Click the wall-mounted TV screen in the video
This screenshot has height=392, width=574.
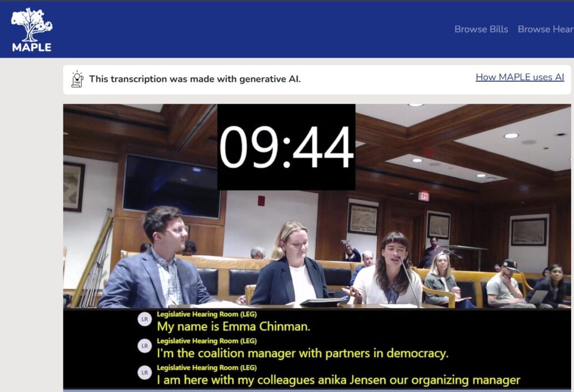click(x=172, y=186)
